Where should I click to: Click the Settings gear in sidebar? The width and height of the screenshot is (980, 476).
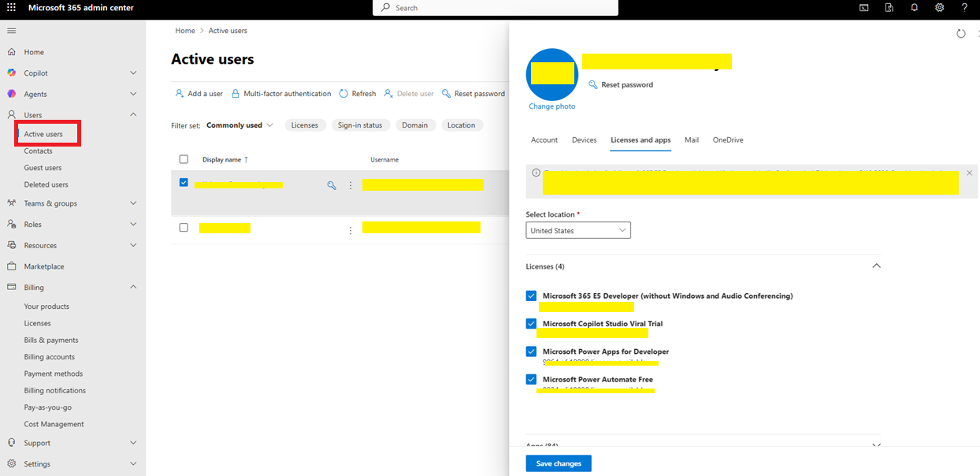[x=11, y=464]
